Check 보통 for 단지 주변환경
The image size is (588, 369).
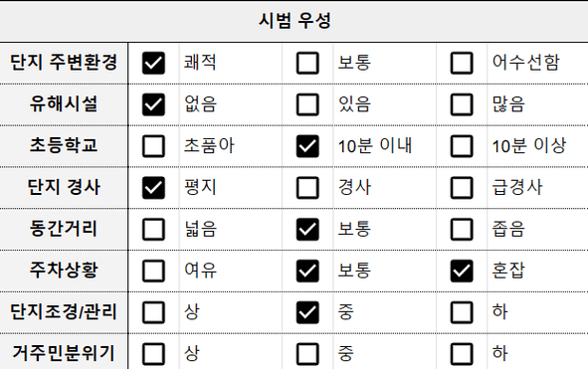(x=307, y=63)
